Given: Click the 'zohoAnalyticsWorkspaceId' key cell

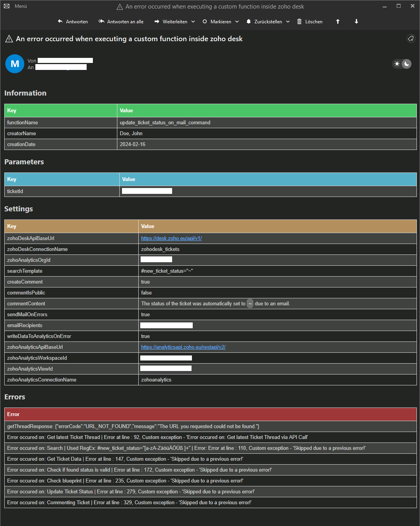Looking at the screenshot, I should pyautogui.click(x=71, y=358).
